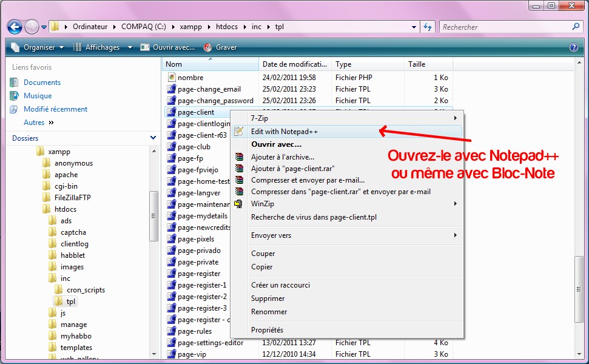Sort by Taille column header
This screenshot has height=364, width=589.
point(429,64)
